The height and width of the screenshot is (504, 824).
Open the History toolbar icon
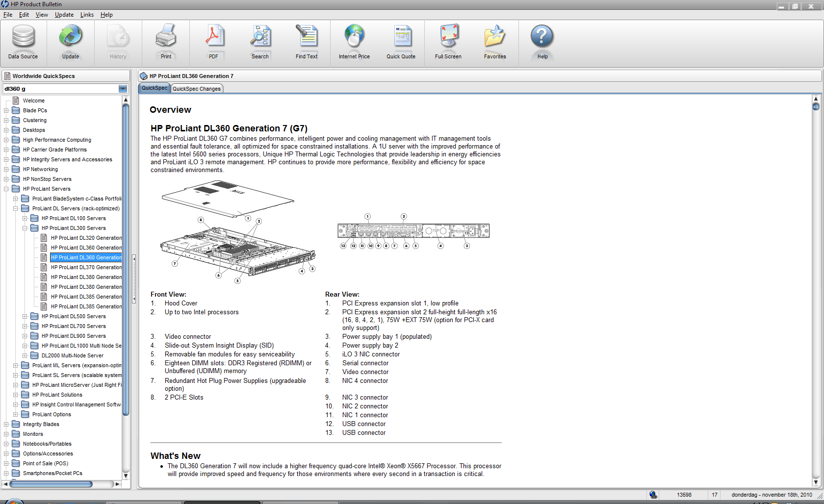coord(118,37)
